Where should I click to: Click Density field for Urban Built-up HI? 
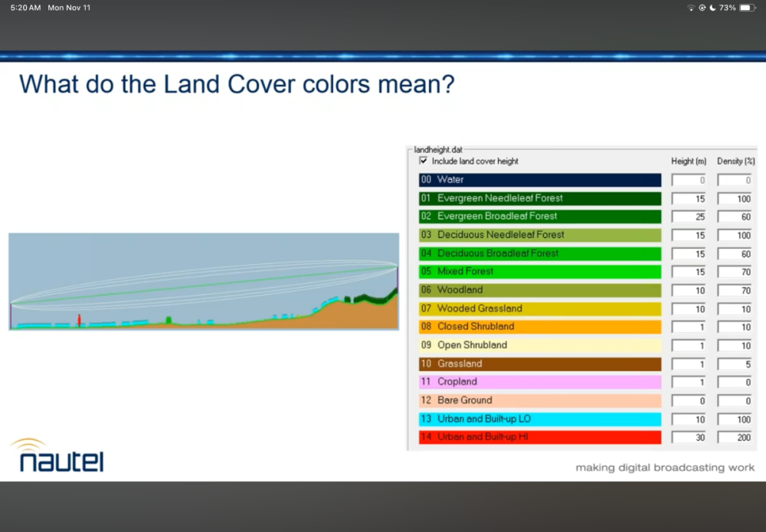click(x=735, y=437)
